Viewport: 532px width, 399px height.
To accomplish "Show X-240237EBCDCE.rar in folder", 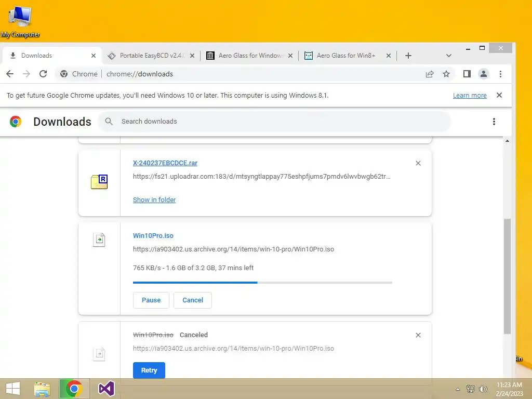I will click(154, 200).
